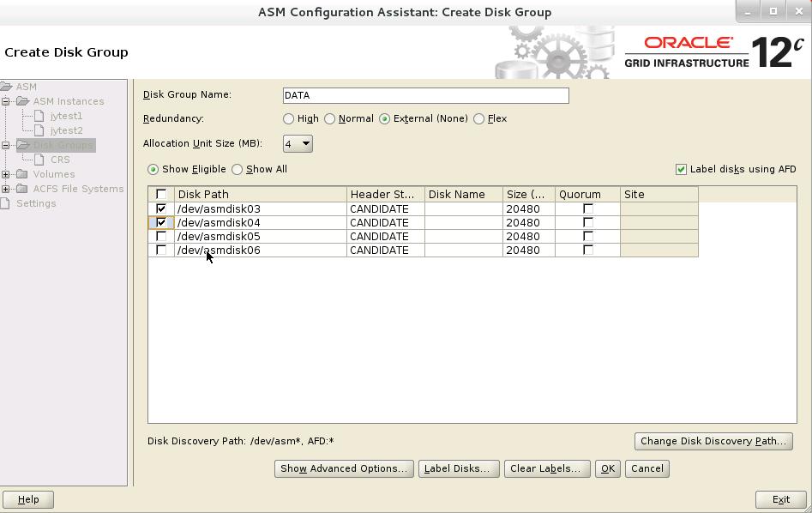The width and height of the screenshot is (812, 513).
Task: Enable Quorum for /dev/asmdisk06
Action: pos(587,250)
